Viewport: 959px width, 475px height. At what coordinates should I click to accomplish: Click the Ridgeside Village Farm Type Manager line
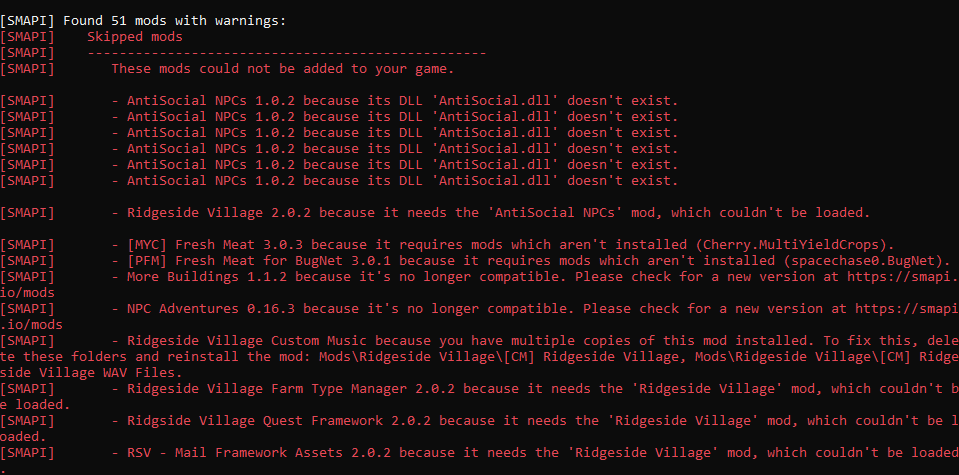pyautogui.click(x=480, y=396)
